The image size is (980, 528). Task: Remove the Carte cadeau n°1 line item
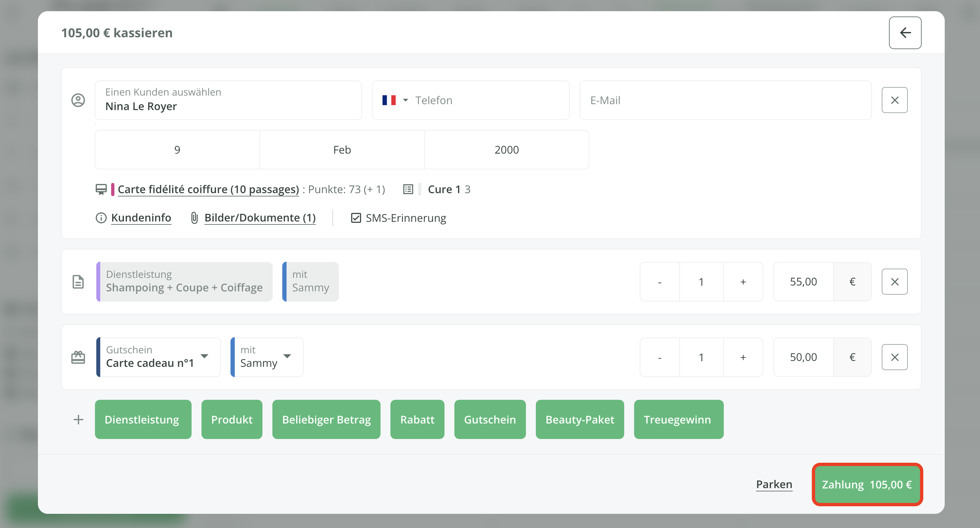click(894, 357)
